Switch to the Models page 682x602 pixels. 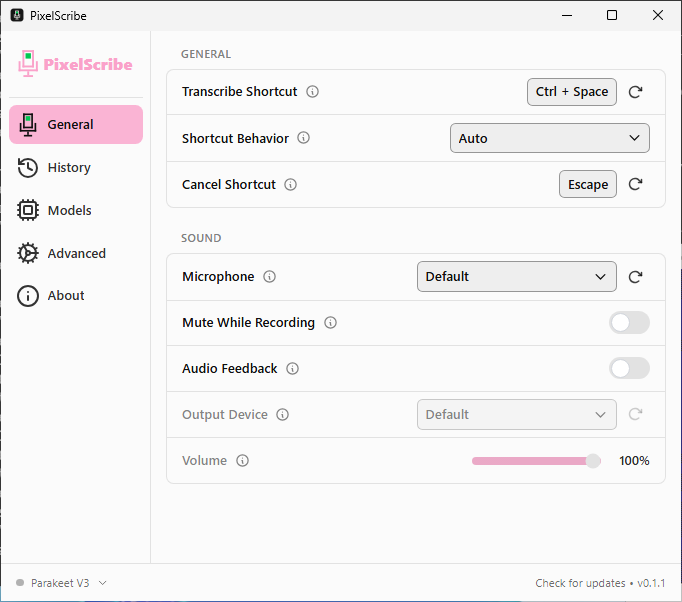tap(76, 211)
